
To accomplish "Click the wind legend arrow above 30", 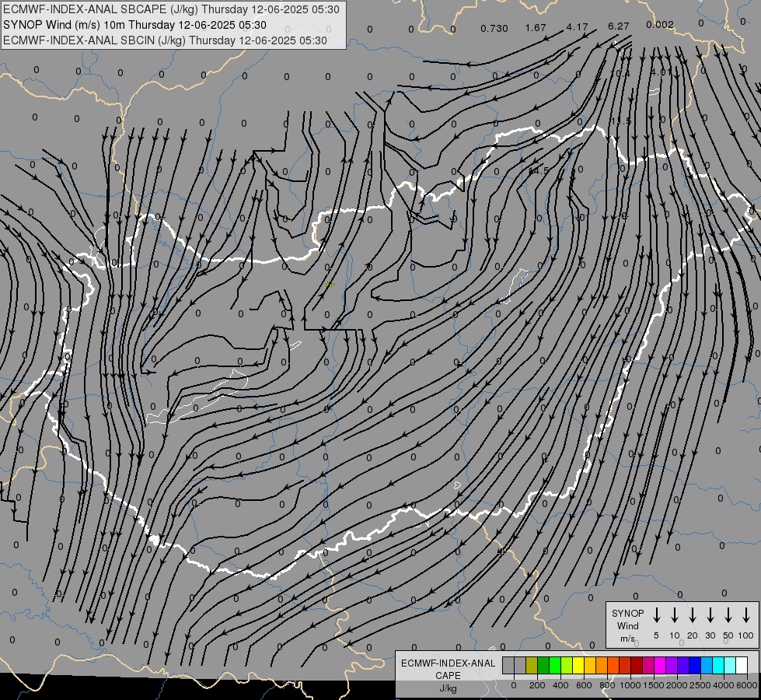I will tap(710, 615).
